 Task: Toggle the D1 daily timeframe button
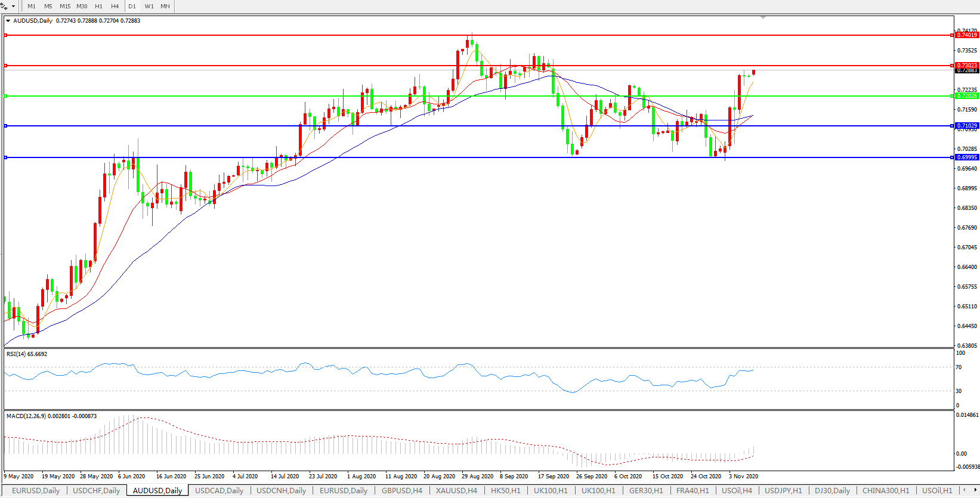click(x=132, y=7)
